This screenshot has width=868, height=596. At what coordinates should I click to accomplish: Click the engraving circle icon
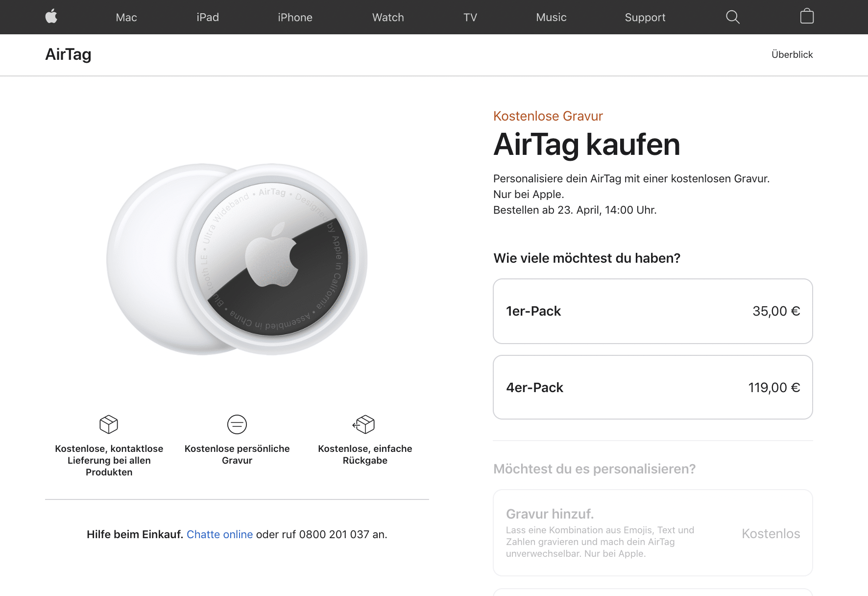pos(237,424)
